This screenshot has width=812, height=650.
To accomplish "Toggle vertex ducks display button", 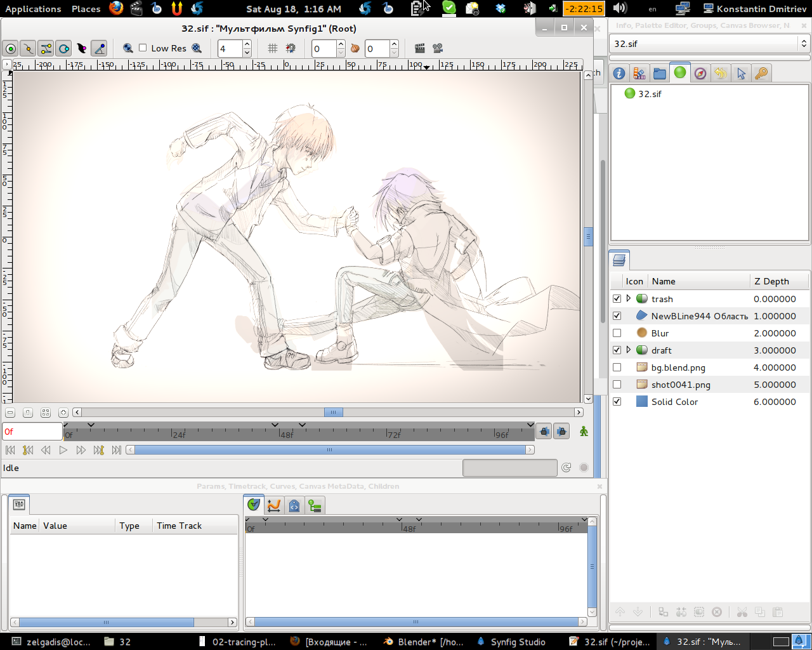I will (x=28, y=48).
